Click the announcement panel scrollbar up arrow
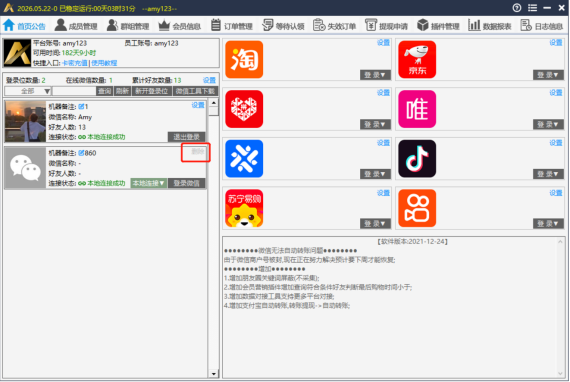 (560, 241)
